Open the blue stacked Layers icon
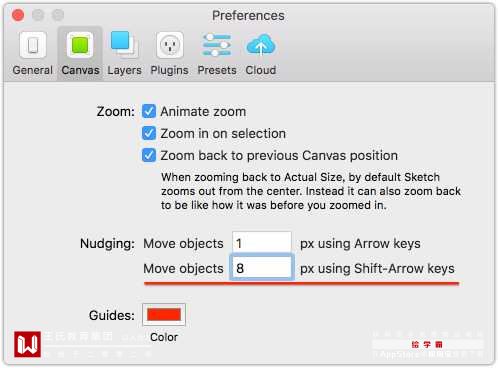Screen dimensions: 498x368 tap(124, 45)
